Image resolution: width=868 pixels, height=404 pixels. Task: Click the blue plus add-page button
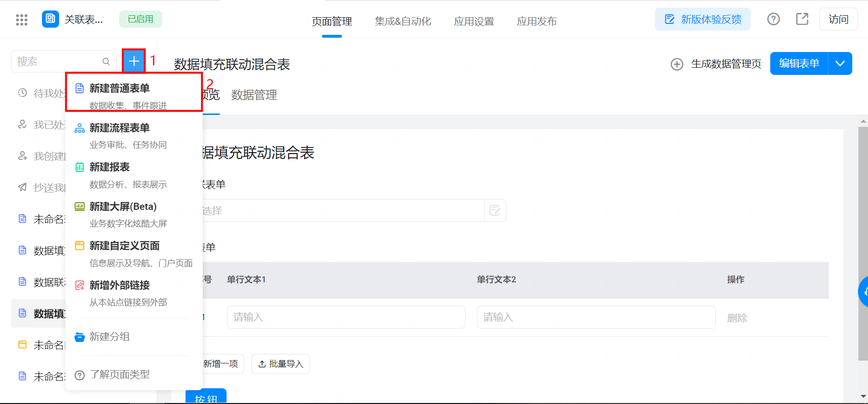(x=134, y=61)
